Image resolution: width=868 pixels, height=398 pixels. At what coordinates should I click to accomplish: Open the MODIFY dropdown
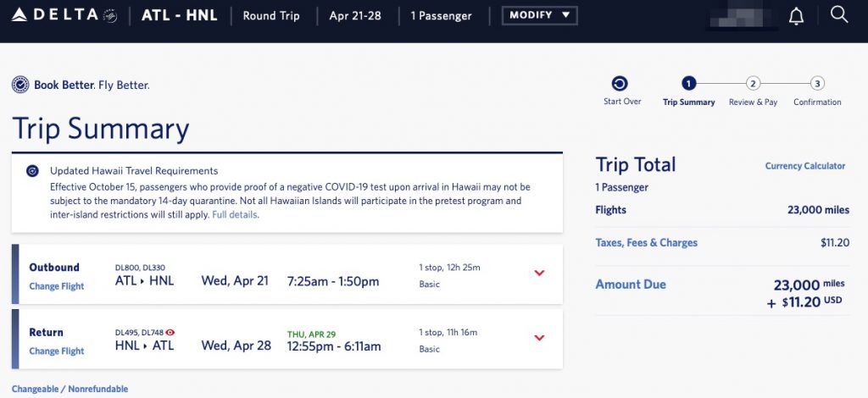coord(539,15)
